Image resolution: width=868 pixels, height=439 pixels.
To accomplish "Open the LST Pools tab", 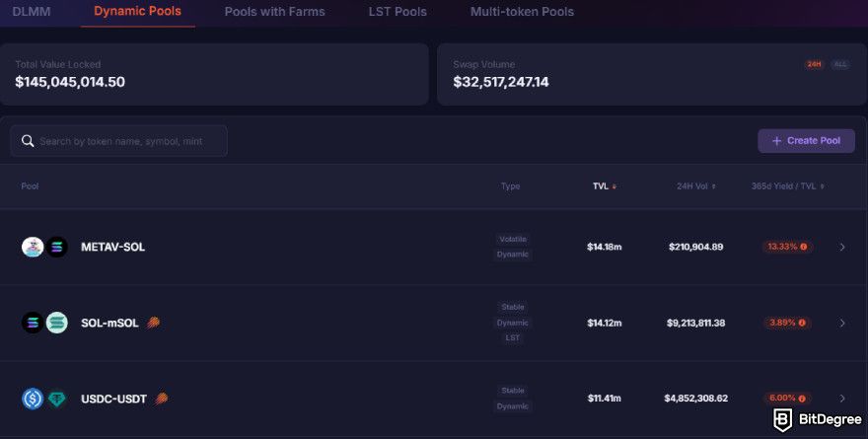I will [x=398, y=12].
